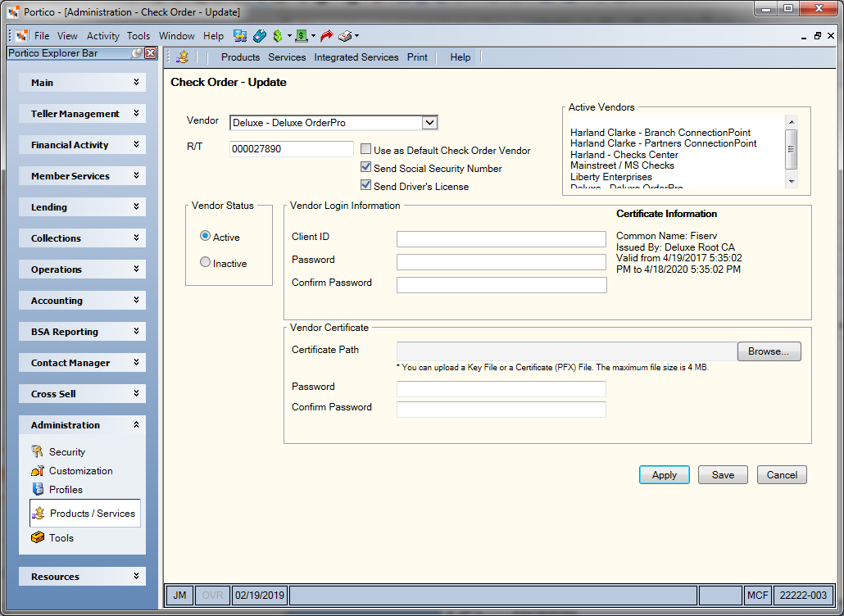Screen dimensions: 844x616
Task: Expand the Lending section
Action: pos(83,207)
